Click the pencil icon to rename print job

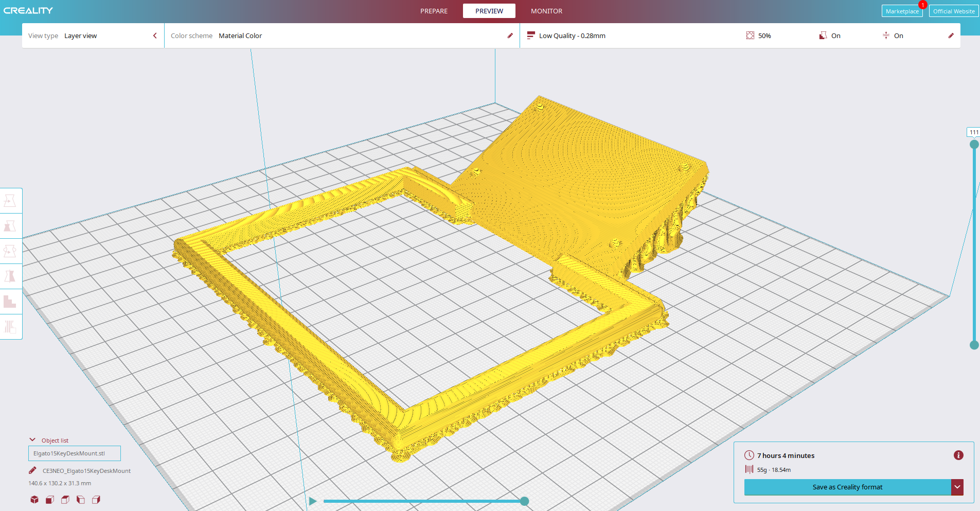[x=32, y=470]
